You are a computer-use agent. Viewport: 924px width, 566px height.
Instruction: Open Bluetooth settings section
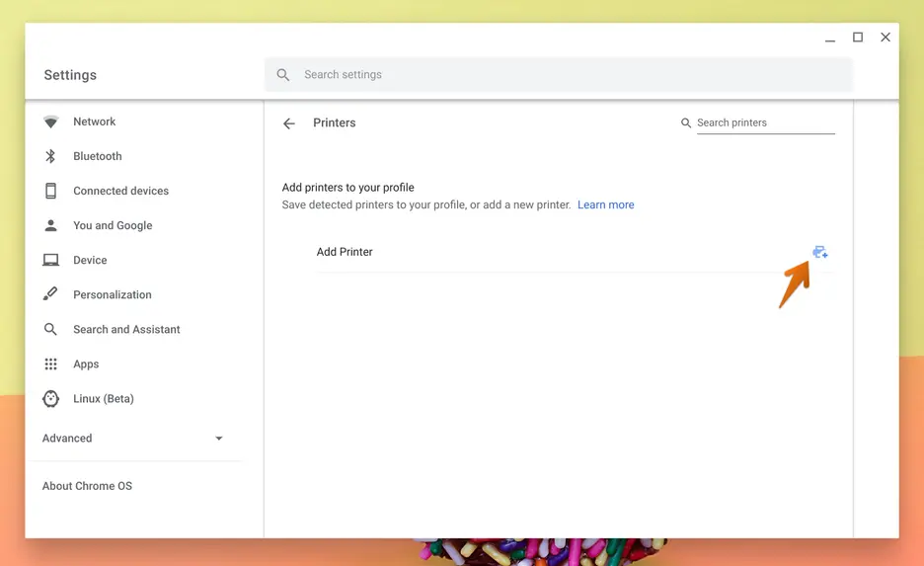[97, 156]
